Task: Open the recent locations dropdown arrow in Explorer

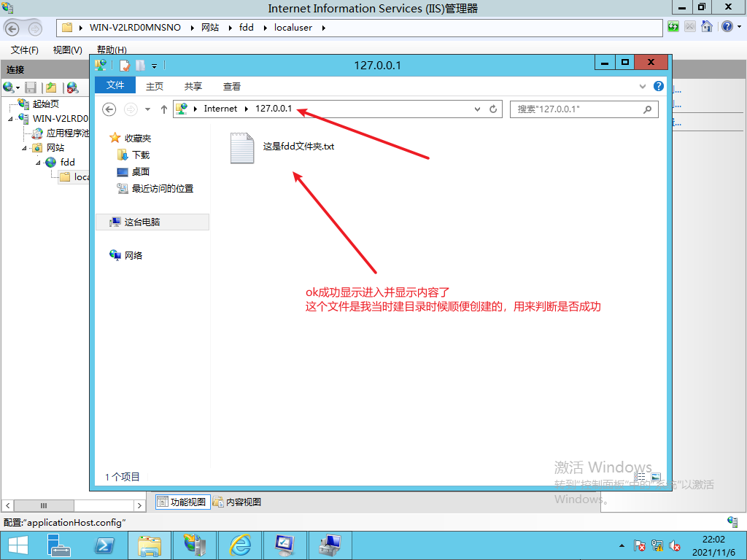Action: pyautogui.click(x=147, y=109)
